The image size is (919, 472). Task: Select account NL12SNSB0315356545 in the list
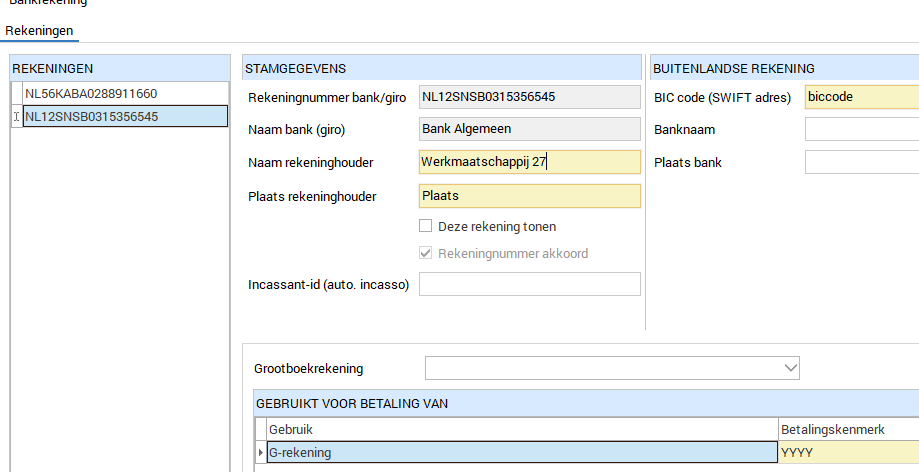[x=90, y=117]
